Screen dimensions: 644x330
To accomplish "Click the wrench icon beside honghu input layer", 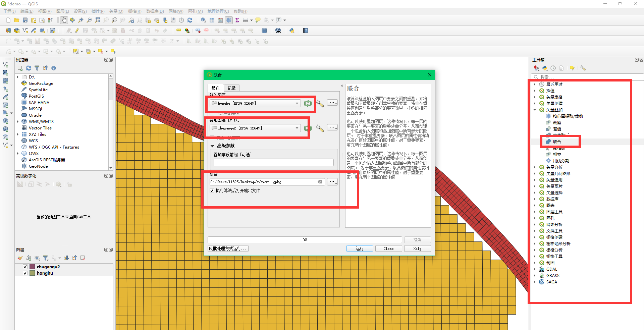I will (320, 104).
